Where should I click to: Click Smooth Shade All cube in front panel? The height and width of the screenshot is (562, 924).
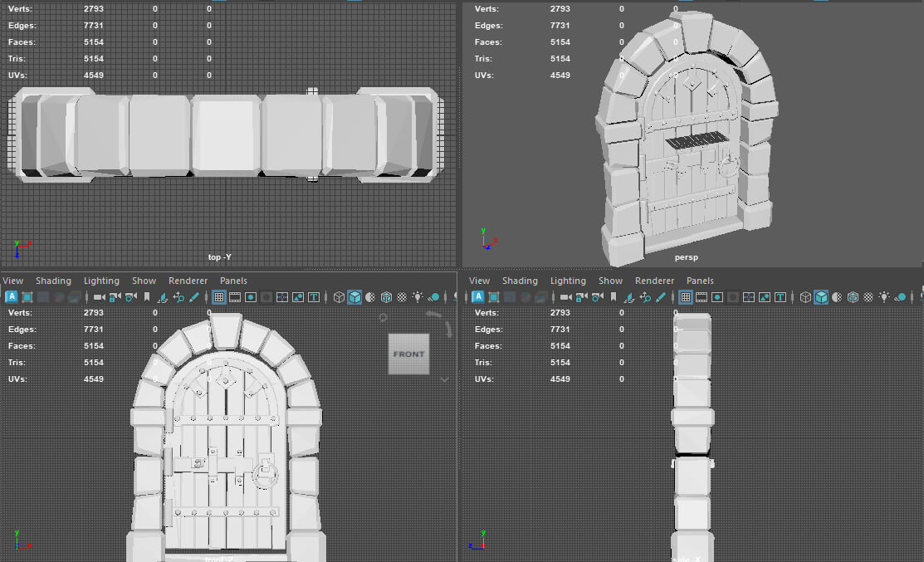click(x=354, y=297)
